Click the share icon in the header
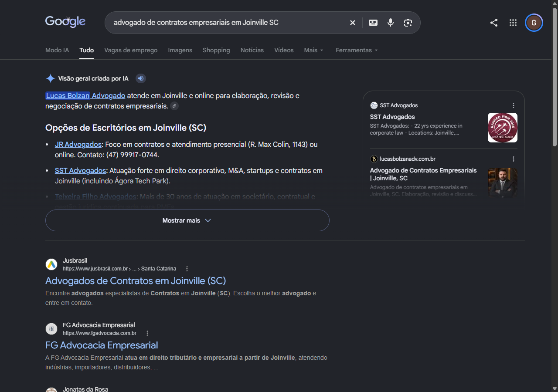The height and width of the screenshot is (392, 558). point(494,23)
